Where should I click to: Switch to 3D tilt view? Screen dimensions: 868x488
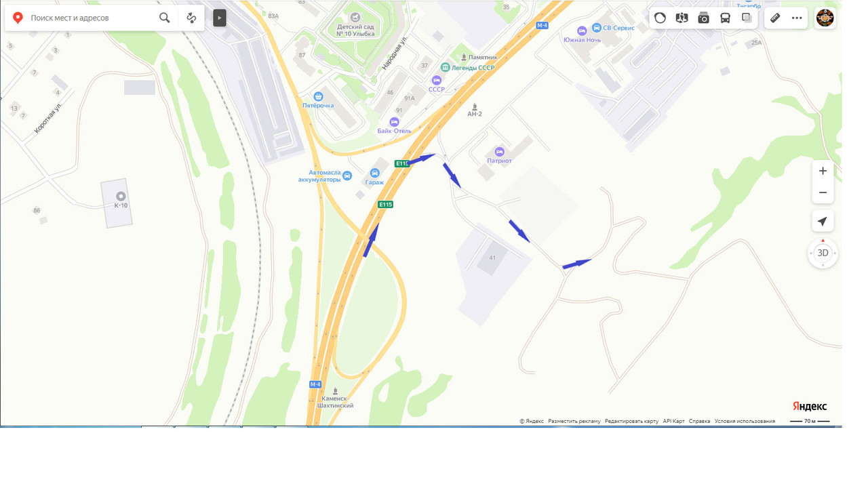tap(823, 253)
